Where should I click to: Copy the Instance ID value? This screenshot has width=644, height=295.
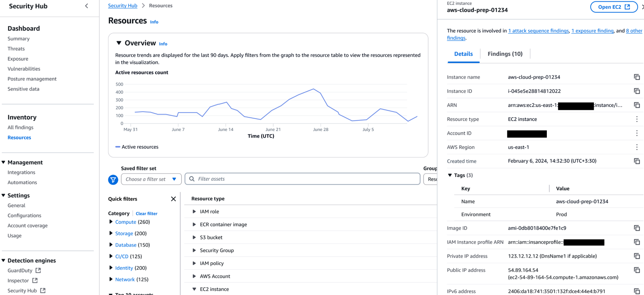(x=637, y=91)
